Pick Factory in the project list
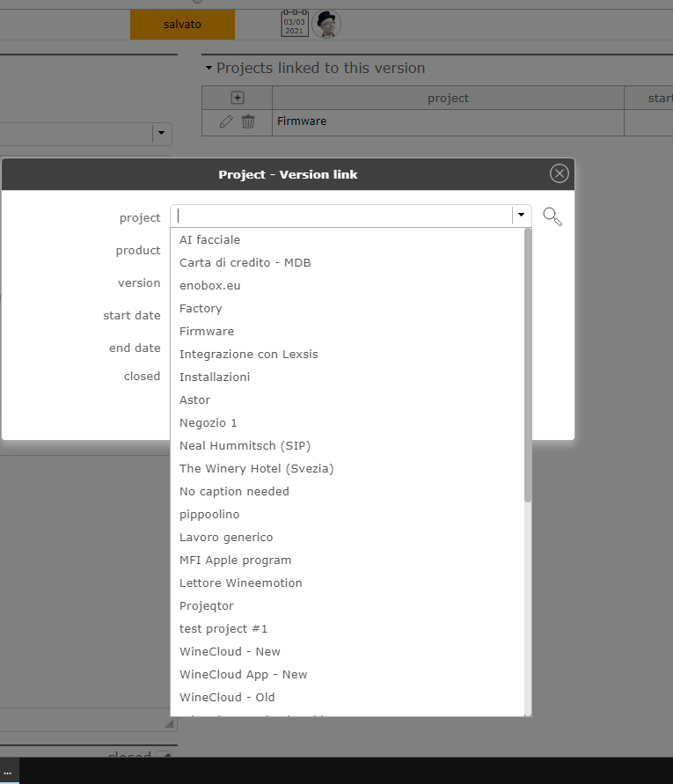 (347, 309)
